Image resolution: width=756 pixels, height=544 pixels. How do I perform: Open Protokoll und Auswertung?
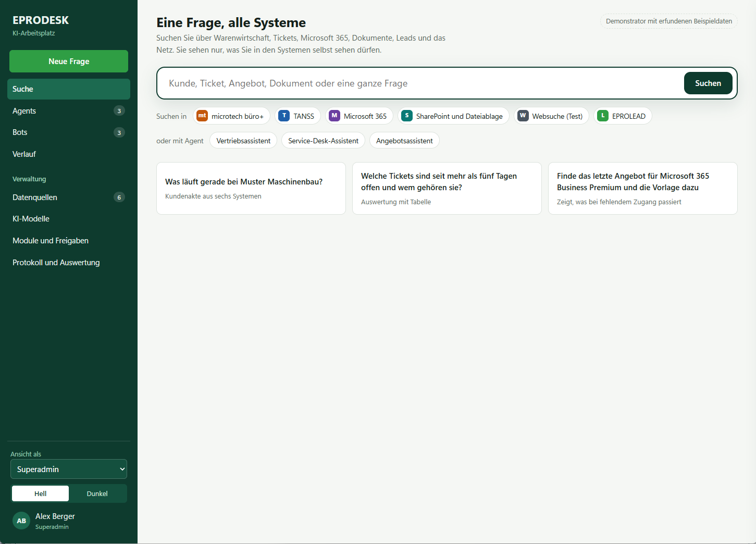coord(69,263)
